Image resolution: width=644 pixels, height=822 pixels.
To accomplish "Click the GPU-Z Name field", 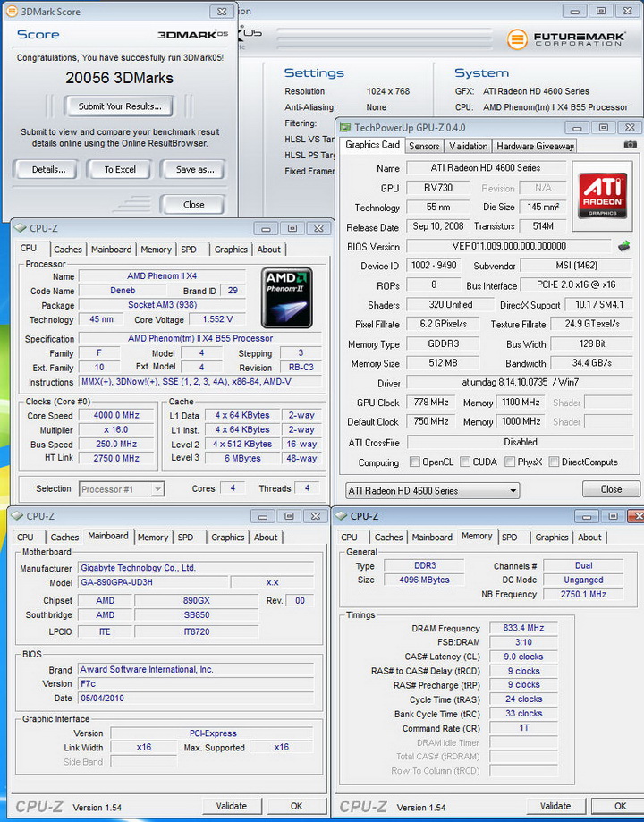I will (x=486, y=168).
